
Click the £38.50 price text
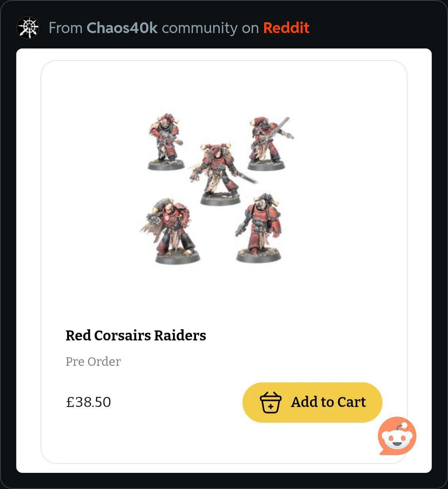click(x=89, y=402)
